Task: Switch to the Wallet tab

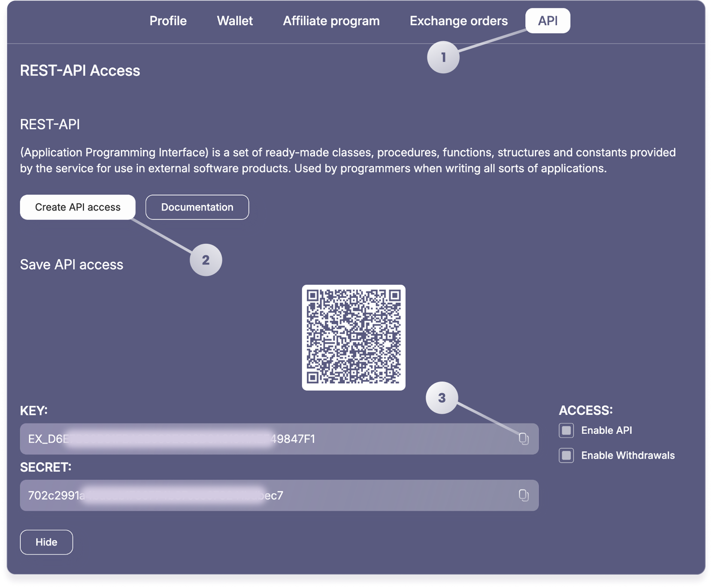Action: click(235, 21)
